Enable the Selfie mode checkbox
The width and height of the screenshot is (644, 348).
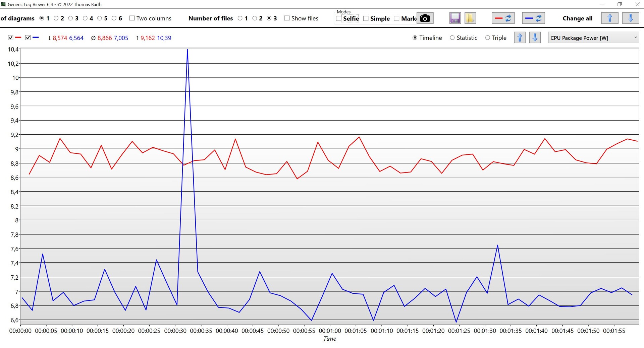coord(339,19)
